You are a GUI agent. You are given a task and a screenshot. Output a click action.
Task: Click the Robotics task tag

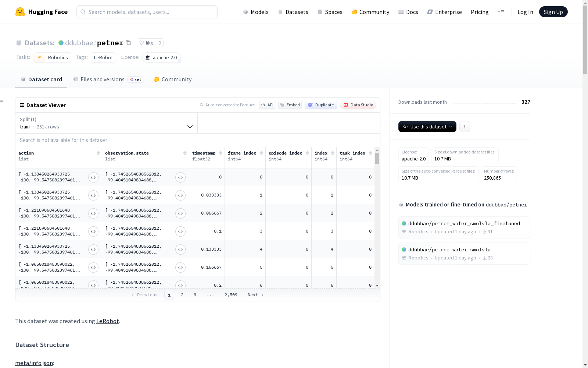point(52,57)
